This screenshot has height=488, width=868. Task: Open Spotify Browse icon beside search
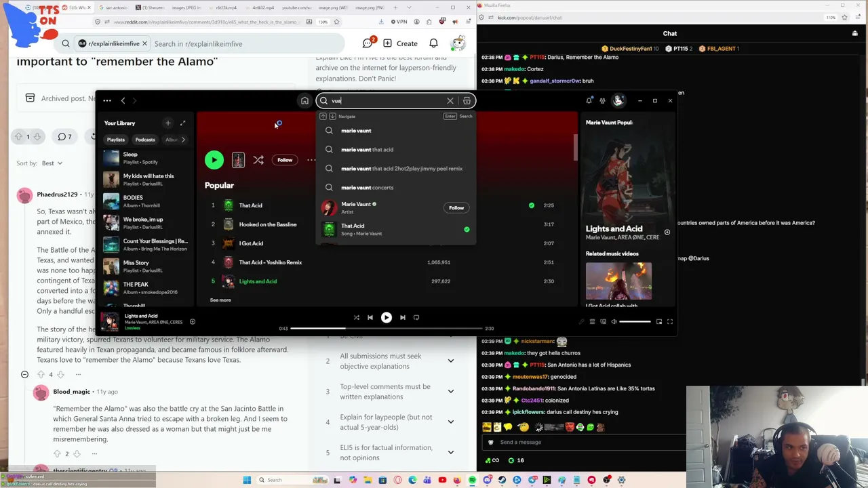coord(467,101)
